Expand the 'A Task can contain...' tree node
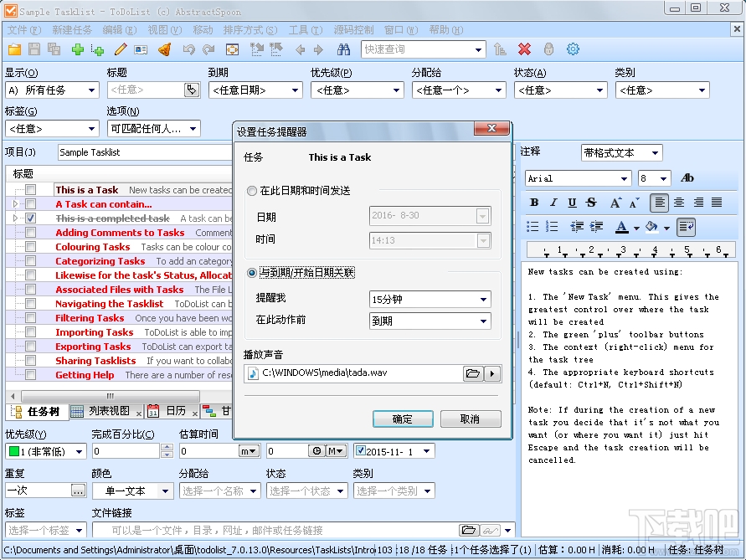The width and height of the screenshot is (746, 560). pyautogui.click(x=15, y=204)
